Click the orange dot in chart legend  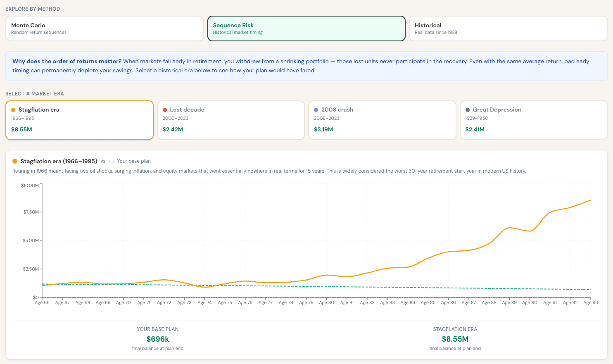(15, 161)
